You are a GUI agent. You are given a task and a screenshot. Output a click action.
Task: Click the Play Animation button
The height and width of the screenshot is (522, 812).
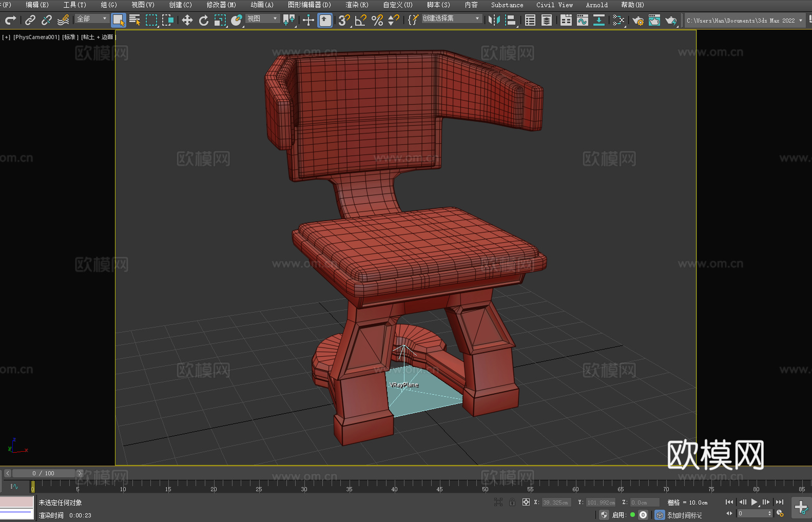click(755, 502)
